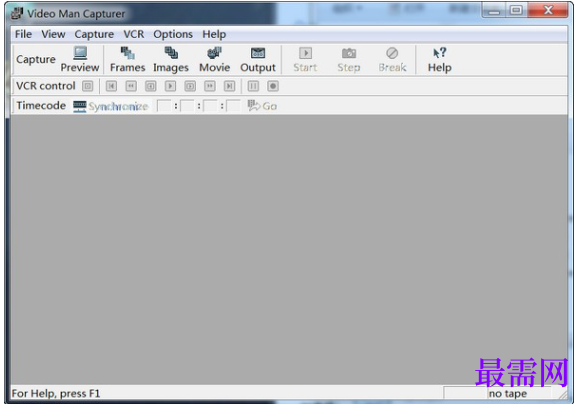Click the VCR stop button

[x=88, y=86]
